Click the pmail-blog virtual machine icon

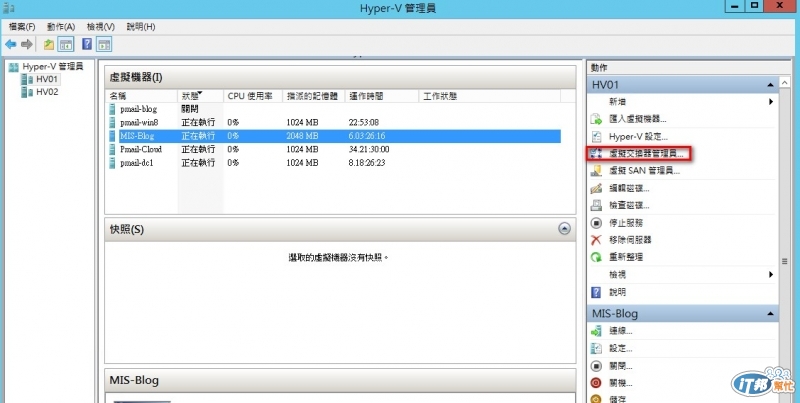[x=112, y=109]
